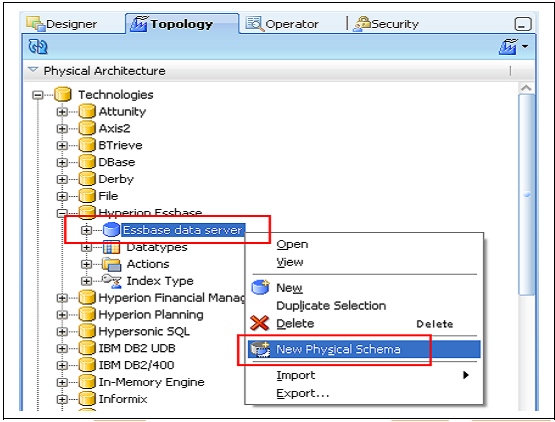This screenshot has width=555, height=422.
Task: Expand the Axis2 node
Action: coord(62,129)
